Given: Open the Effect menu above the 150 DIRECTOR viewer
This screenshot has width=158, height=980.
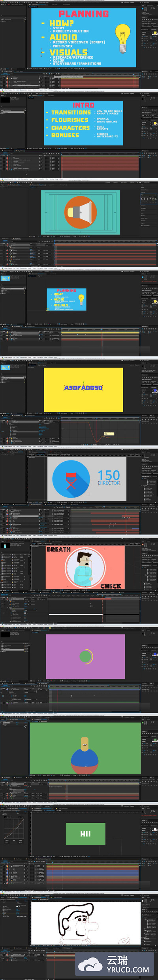Looking at the screenshot, I should 34,446.
